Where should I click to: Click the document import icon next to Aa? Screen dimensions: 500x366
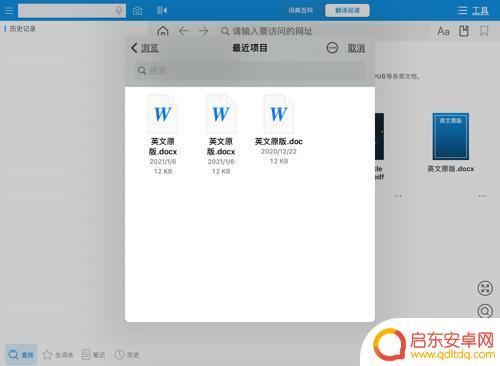click(464, 31)
